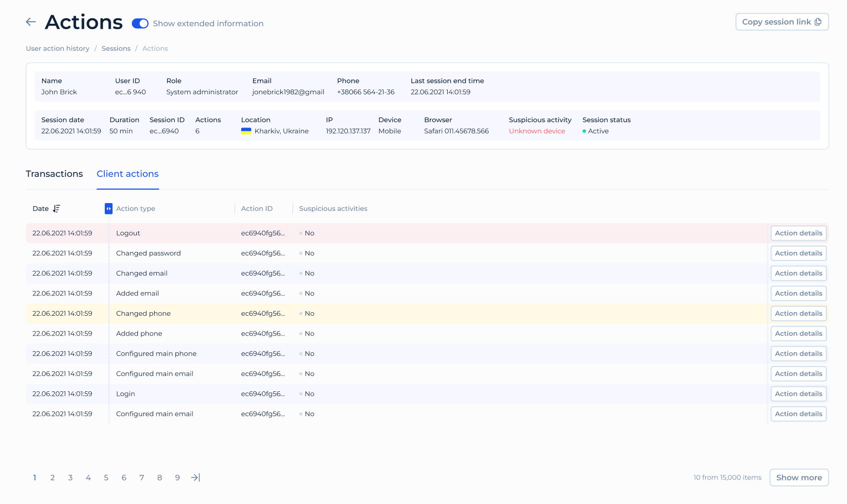
Task: Go to pagination page 2
Action: point(52,478)
